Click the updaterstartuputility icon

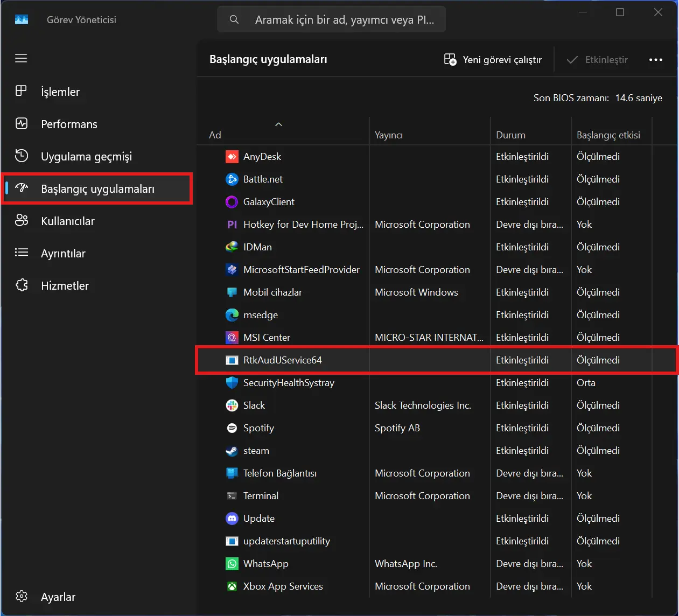click(232, 541)
